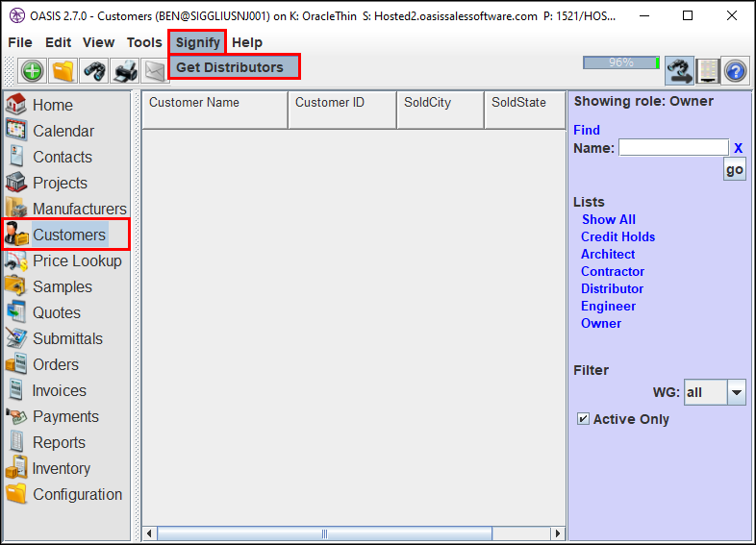Viewport: 756px width, 545px height.
Task: Click the horizontal scrollbar thumb
Action: click(x=324, y=533)
